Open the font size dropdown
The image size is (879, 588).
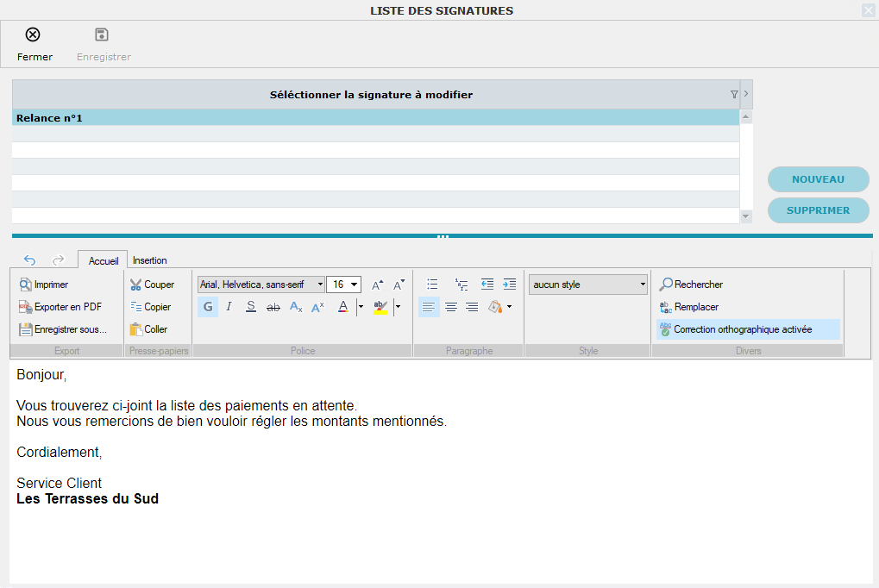click(x=355, y=285)
